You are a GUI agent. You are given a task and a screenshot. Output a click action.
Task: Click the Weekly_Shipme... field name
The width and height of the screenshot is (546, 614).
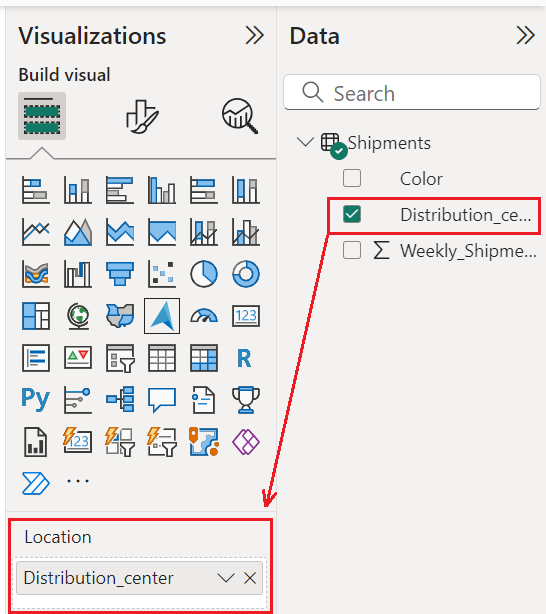coord(468,251)
